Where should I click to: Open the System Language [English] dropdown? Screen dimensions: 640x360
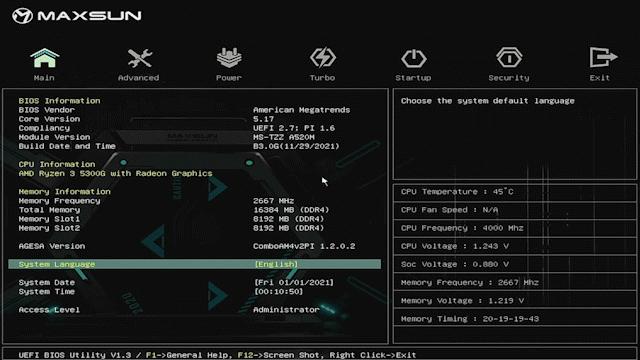tap(276, 264)
